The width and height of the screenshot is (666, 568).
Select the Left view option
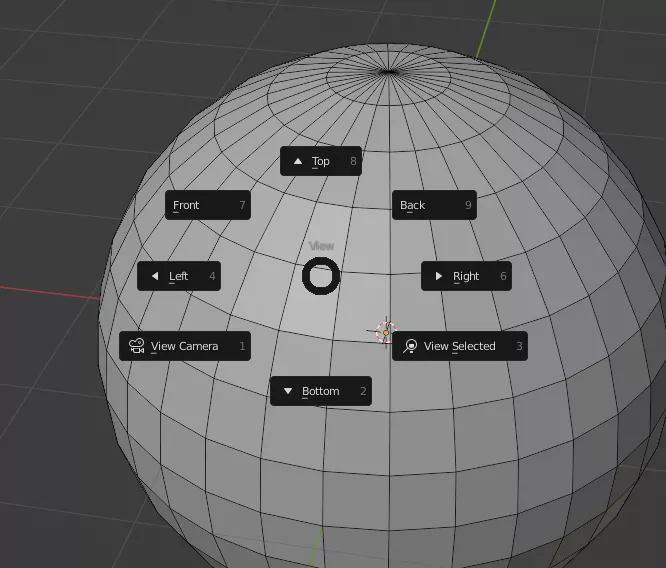[178, 276]
